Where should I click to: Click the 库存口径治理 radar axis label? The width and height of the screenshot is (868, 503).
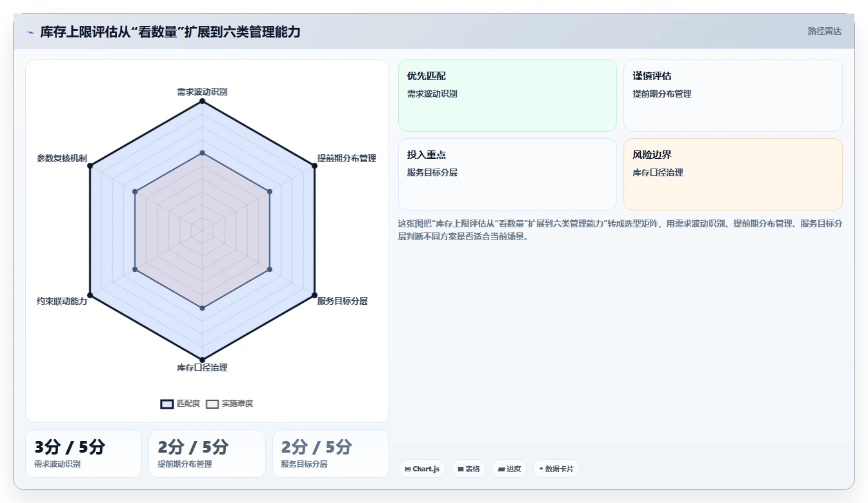coord(202,367)
